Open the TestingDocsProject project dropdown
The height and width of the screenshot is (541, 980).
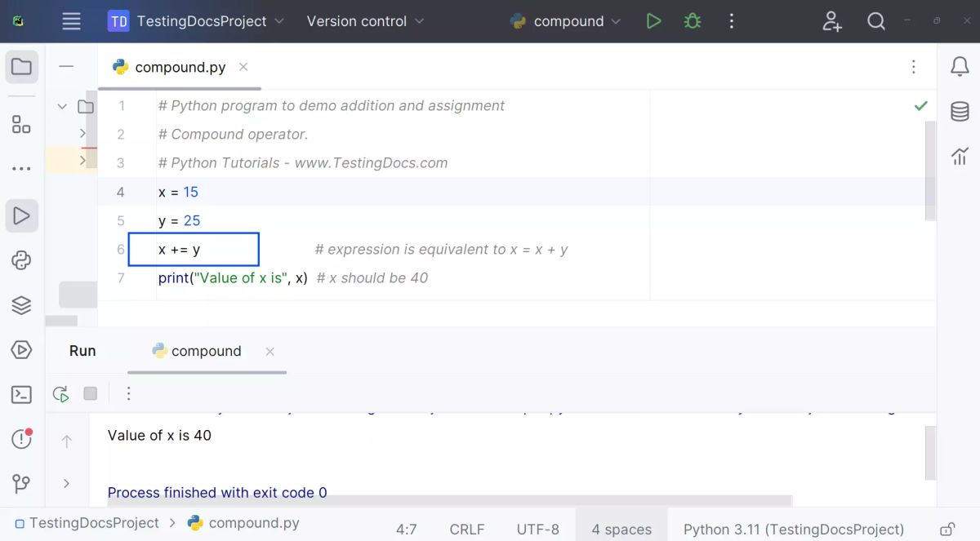click(x=196, y=21)
